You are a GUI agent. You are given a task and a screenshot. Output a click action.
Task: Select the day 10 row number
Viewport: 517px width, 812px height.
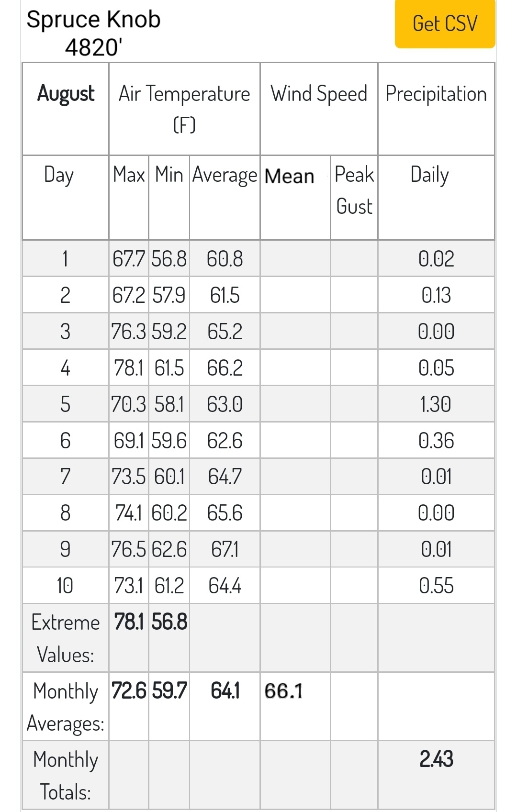(65, 585)
